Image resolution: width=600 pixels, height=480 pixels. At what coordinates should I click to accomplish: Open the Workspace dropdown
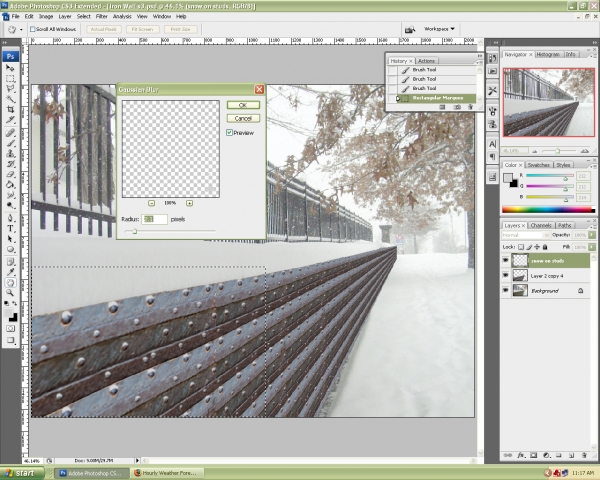point(439,29)
